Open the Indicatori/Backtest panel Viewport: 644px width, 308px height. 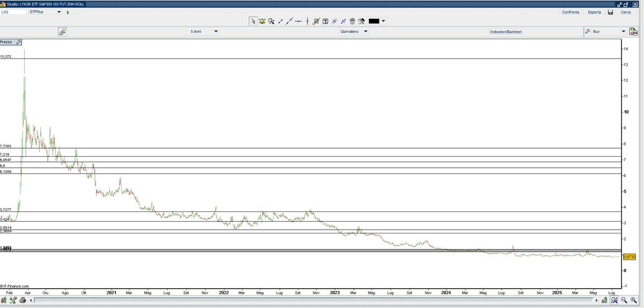coord(506,32)
